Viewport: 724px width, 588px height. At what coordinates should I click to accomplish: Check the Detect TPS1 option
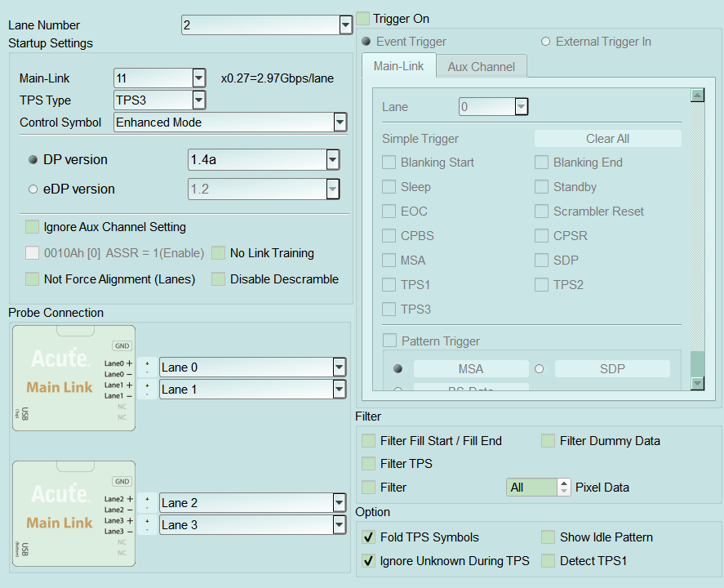[x=548, y=561]
